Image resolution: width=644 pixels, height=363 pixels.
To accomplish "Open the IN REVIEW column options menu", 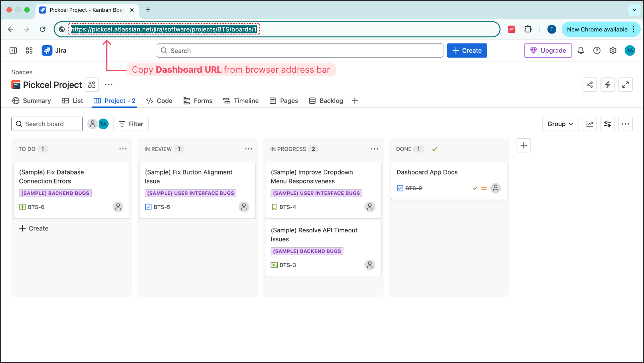I will (249, 149).
